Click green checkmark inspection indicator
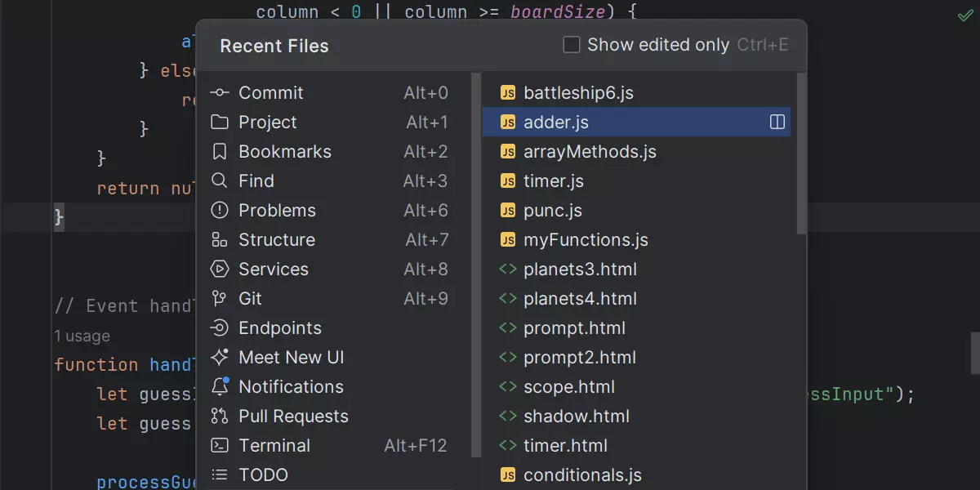 click(965, 16)
